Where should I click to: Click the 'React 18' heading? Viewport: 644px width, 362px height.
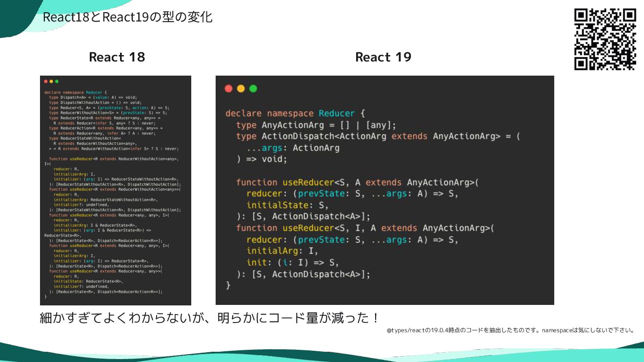pyautogui.click(x=117, y=57)
